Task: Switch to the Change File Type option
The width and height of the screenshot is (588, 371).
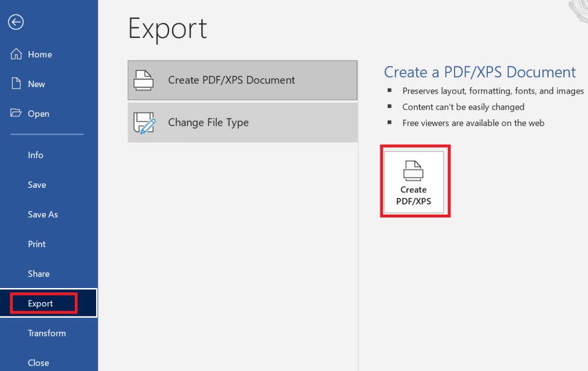Action: tap(208, 123)
